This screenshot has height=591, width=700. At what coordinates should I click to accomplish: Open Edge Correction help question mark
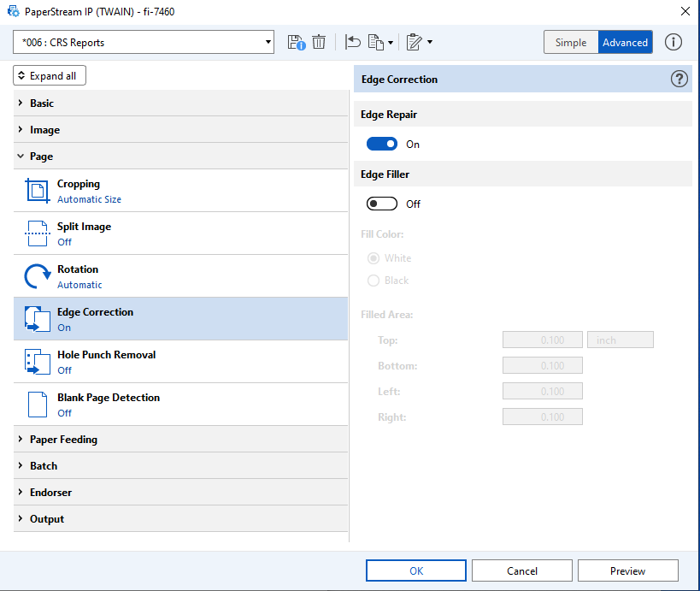point(679,80)
